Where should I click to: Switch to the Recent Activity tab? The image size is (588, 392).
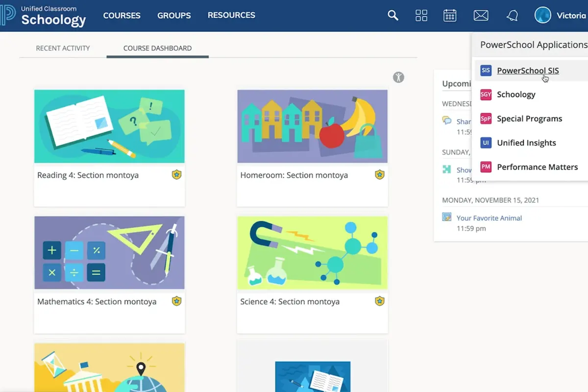click(63, 48)
